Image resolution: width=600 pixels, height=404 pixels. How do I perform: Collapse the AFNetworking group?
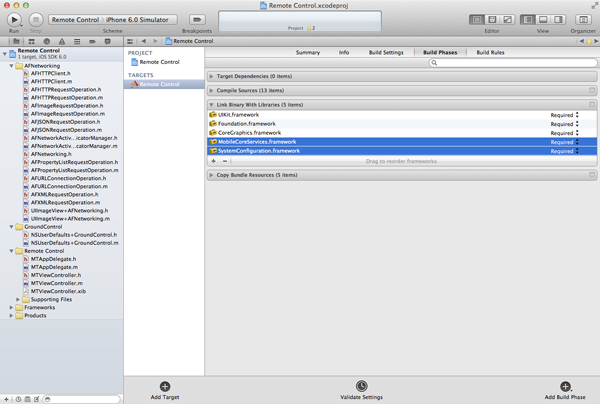coord(11,66)
